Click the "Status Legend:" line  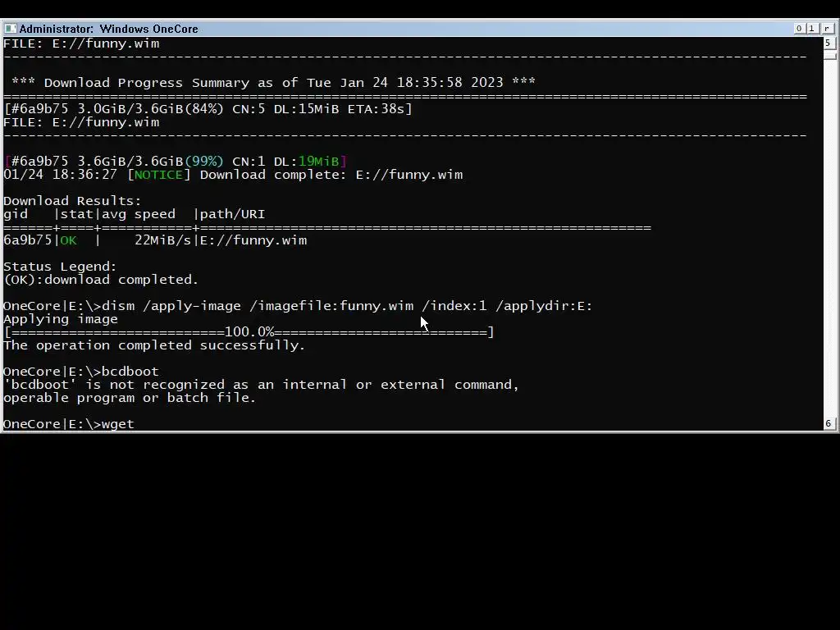click(60, 267)
